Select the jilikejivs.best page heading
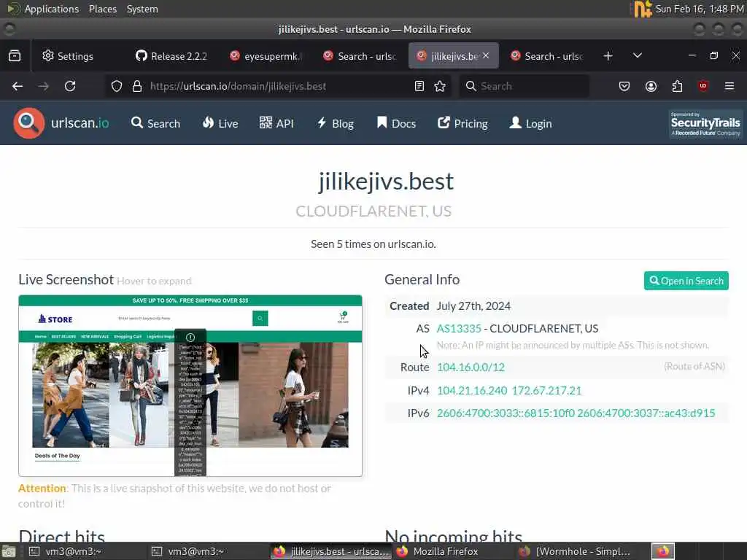The width and height of the screenshot is (747, 560). coord(386,182)
